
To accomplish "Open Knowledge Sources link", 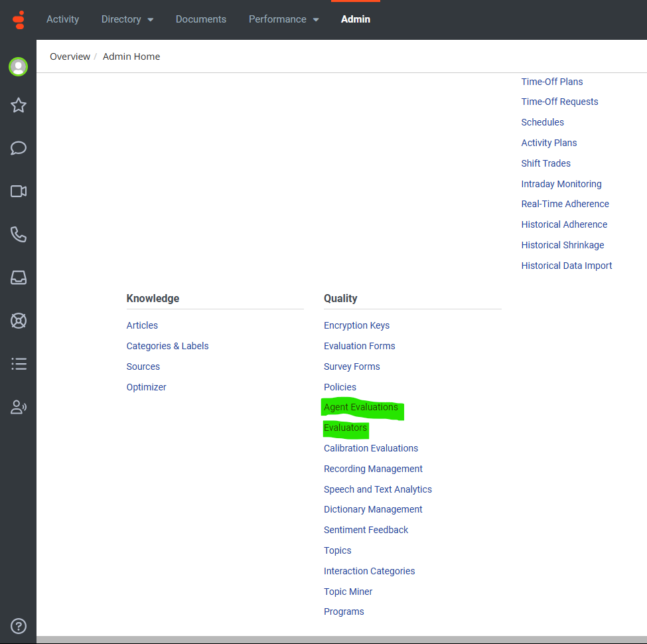I will click(143, 366).
